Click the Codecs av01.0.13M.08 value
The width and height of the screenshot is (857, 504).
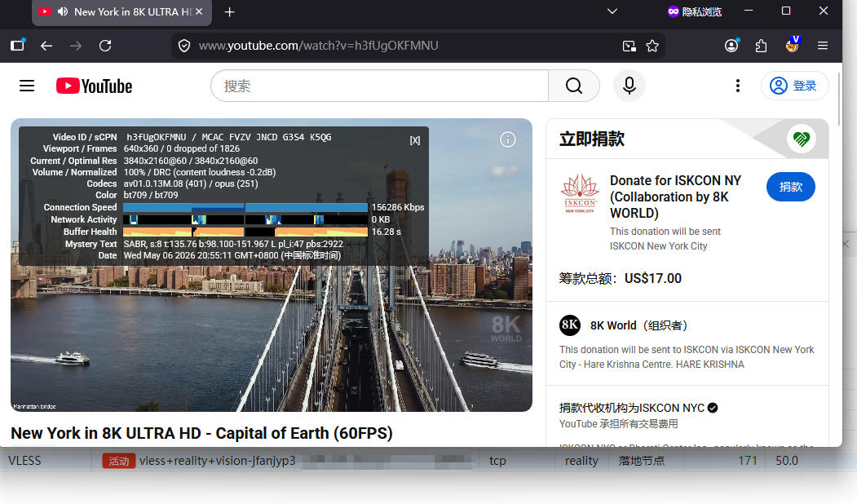click(x=191, y=183)
